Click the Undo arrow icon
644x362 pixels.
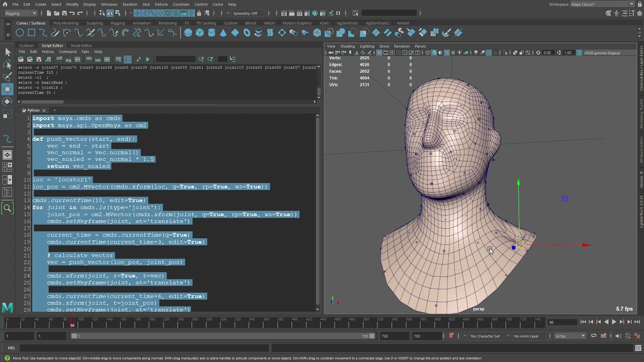coord(72,13)
